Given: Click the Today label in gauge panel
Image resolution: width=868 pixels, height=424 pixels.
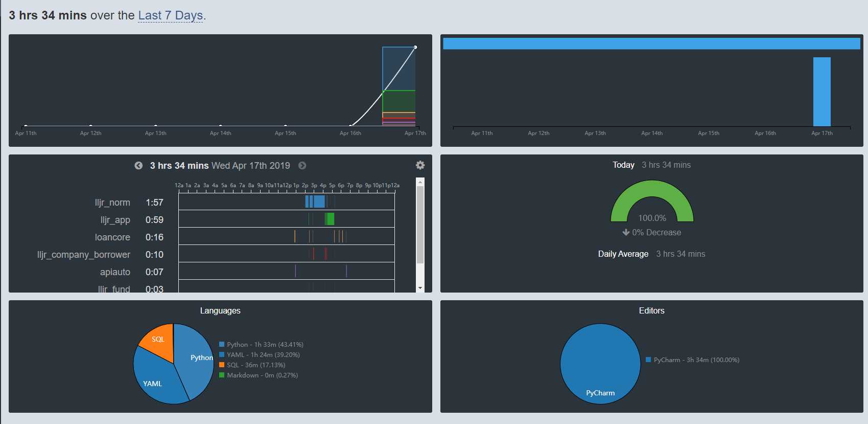Looking at the screenshot, I should (623, 165).
